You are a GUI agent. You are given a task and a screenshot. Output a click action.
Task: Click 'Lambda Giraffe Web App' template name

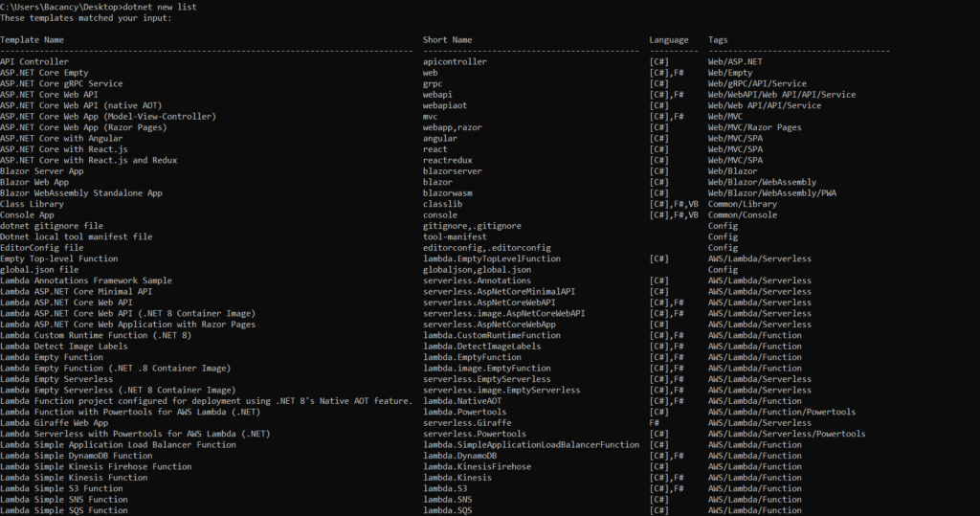(x=55, y=423)
